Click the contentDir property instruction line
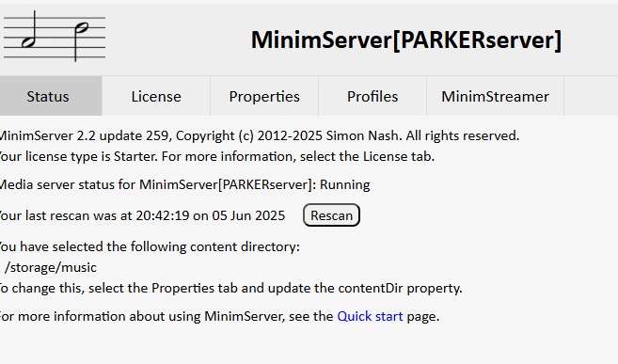This screenshot has width=618, height=364. 231,288
